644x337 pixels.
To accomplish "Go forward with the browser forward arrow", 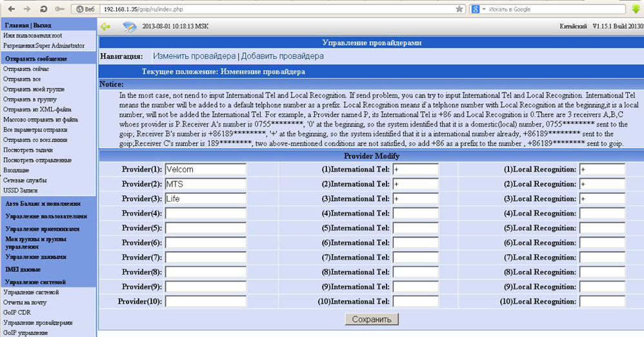I will (x=26, y=8).
